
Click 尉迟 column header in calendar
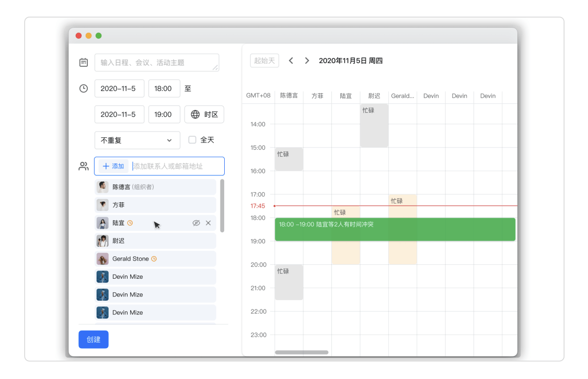pyautogui.click(x=374, y=96)
